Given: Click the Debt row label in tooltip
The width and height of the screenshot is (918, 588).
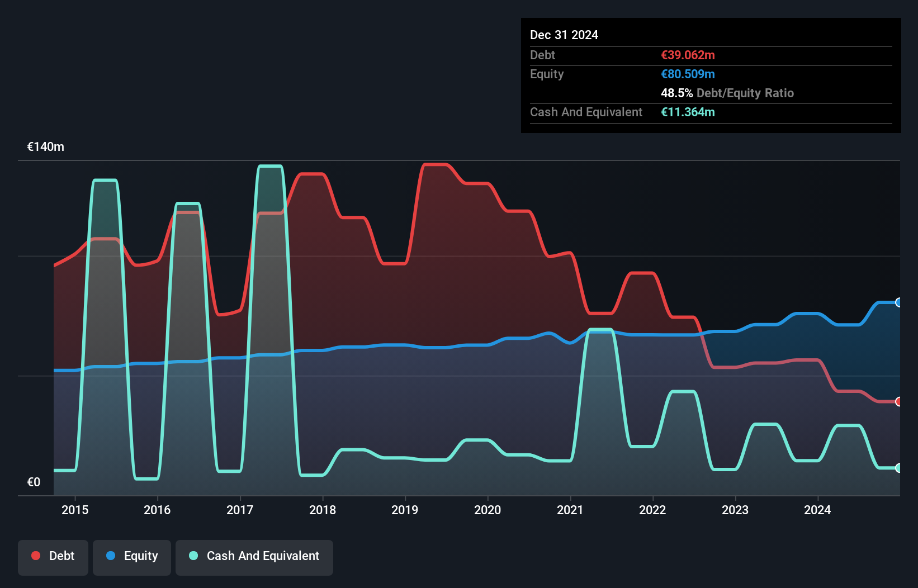Looking at the screenshot, I should click(x=542, y=55).
